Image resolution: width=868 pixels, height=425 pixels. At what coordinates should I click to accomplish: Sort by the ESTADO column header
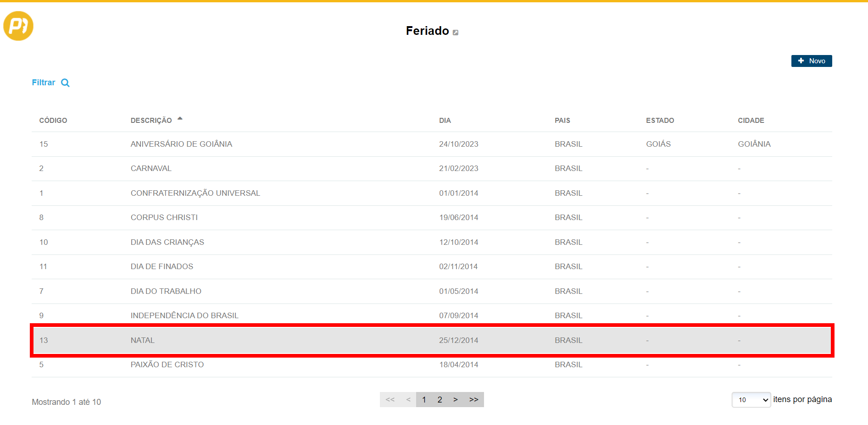click(x=660, y=121)
